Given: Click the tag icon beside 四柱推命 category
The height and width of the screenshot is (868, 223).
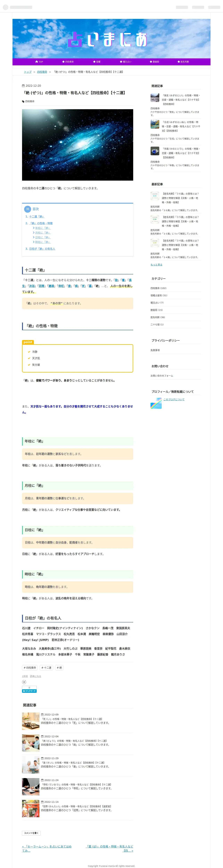Looking at the screenshot, I should click(23, 101).
